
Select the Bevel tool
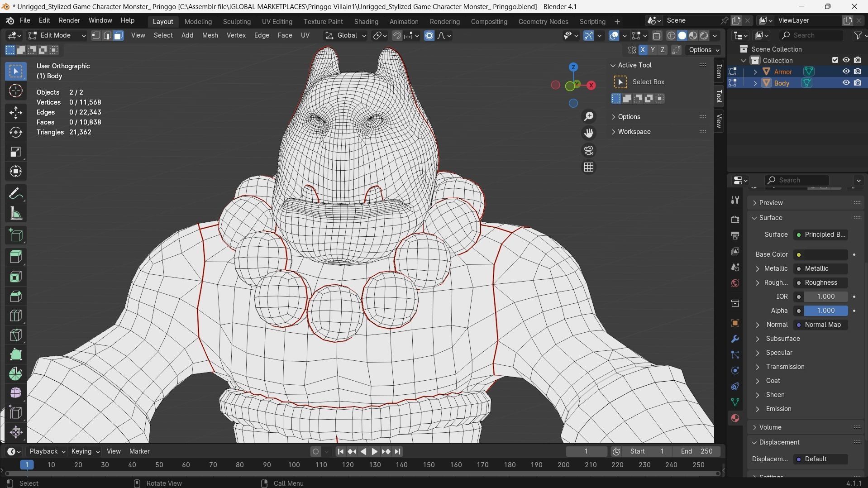tap(16, 296)
